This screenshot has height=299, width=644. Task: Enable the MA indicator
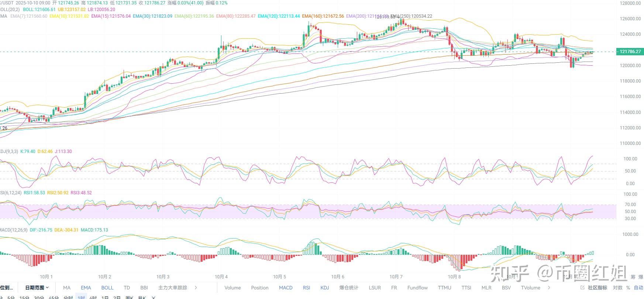[x=67, y=288]
